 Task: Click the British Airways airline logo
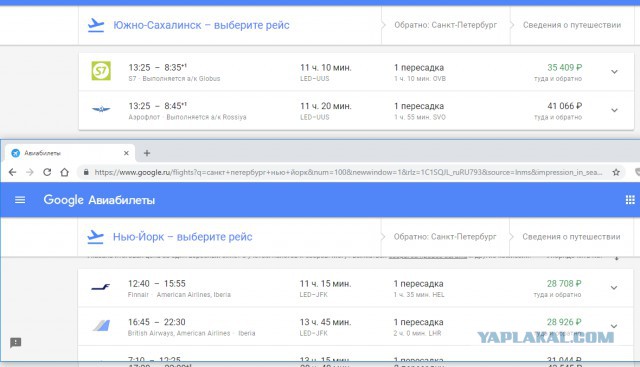[x=101, y=325]
